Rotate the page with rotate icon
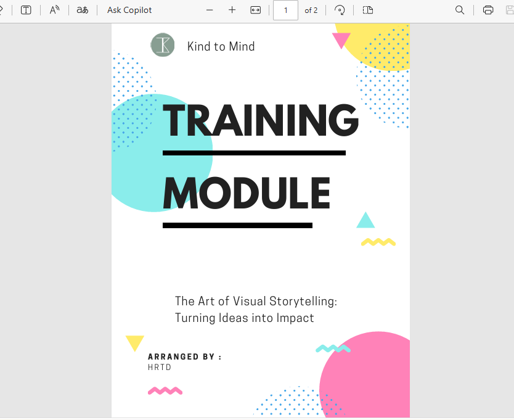The width and height of the screenshot is (514, 420). 340,10
